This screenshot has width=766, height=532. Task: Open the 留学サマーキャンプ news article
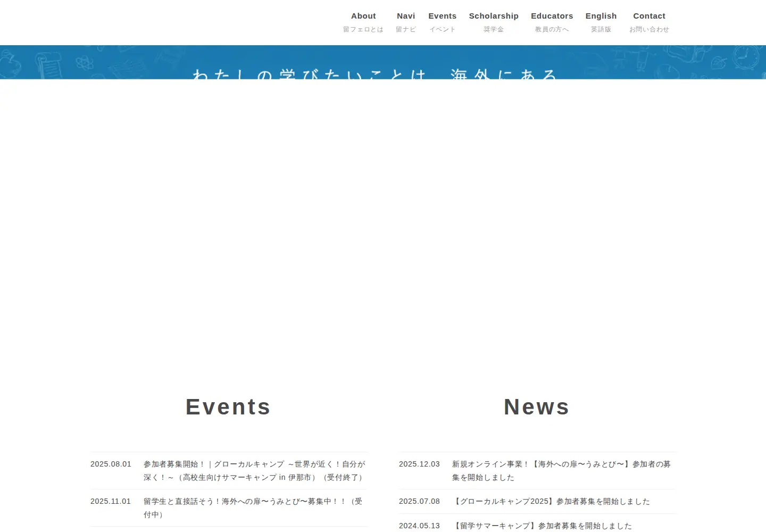pos(542,526)
